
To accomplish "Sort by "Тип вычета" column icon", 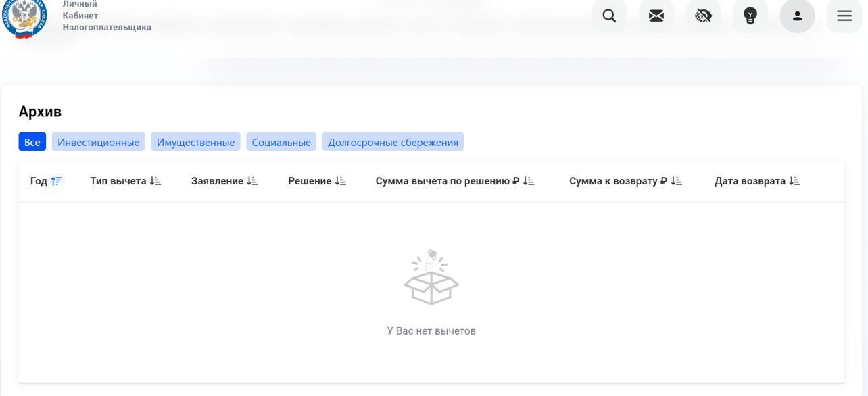I will coord(155,181).
